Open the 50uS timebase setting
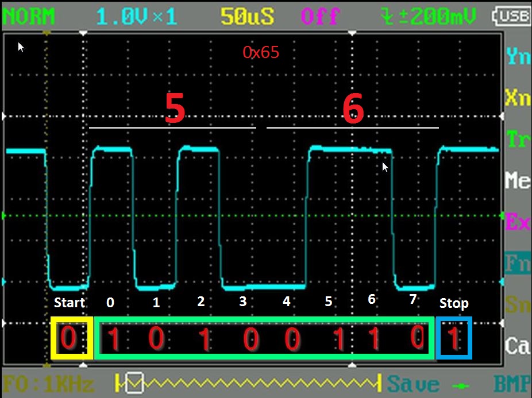532x398 pixels. 248,17
